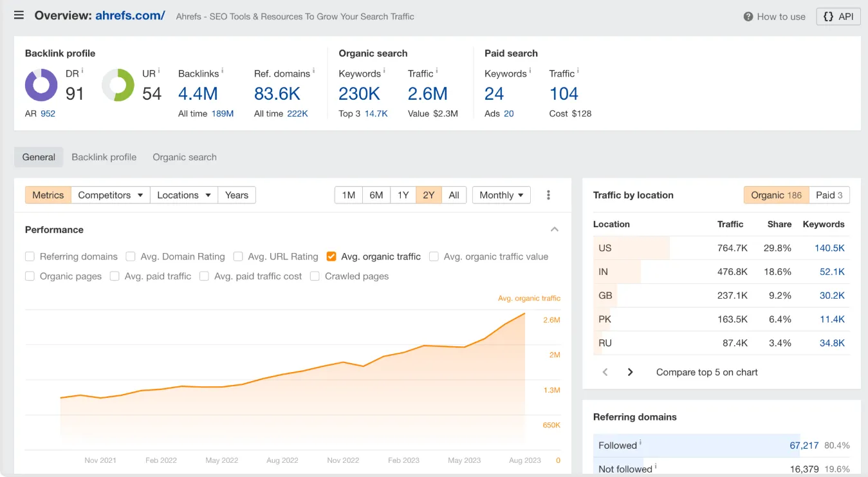This screenshot has width=868, height=477.
Task: Open the ahrefs.com/ link in title
Action: (130, 15)
